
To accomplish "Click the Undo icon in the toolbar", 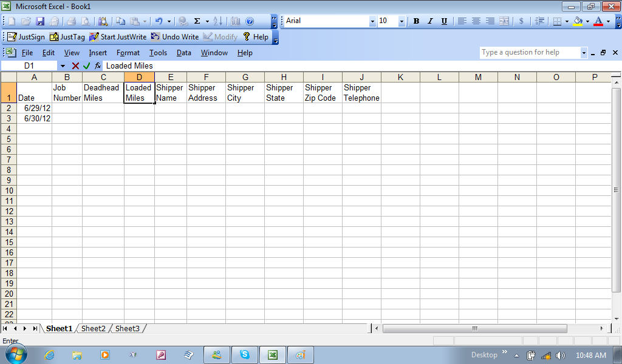I will click(159, 21).
